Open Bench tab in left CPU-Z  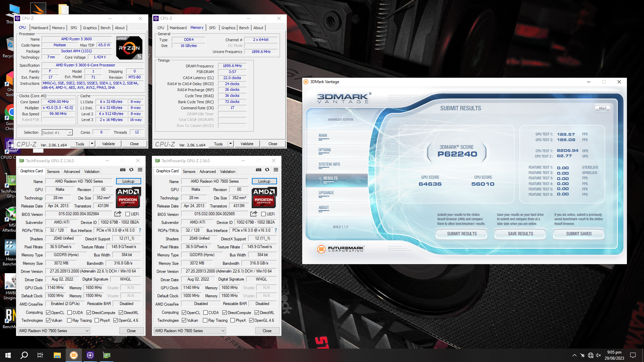(105, 28)
